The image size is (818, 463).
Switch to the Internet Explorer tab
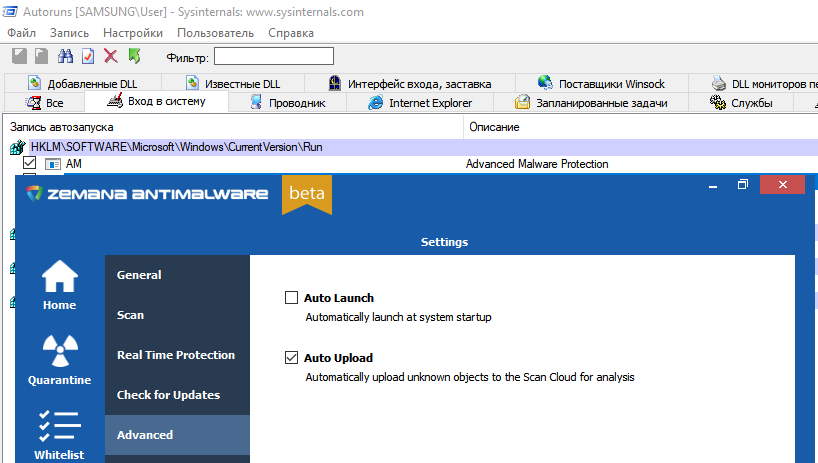(x=420, y=103)
